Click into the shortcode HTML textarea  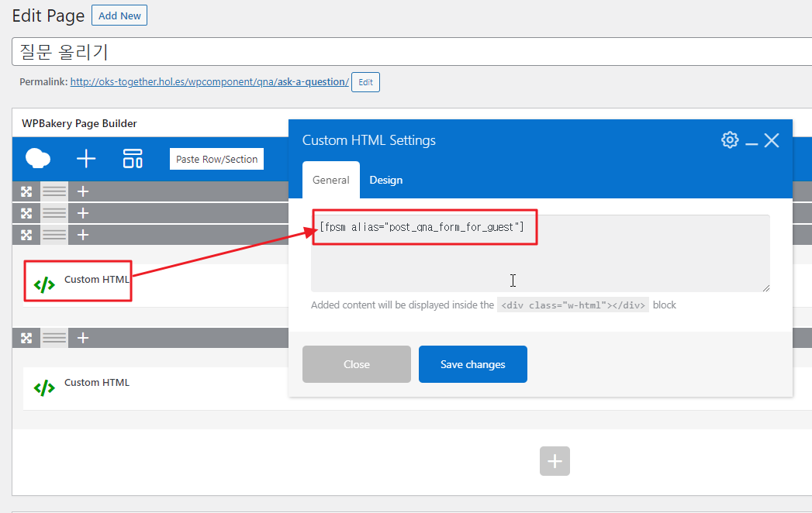[x=540, y=253]
